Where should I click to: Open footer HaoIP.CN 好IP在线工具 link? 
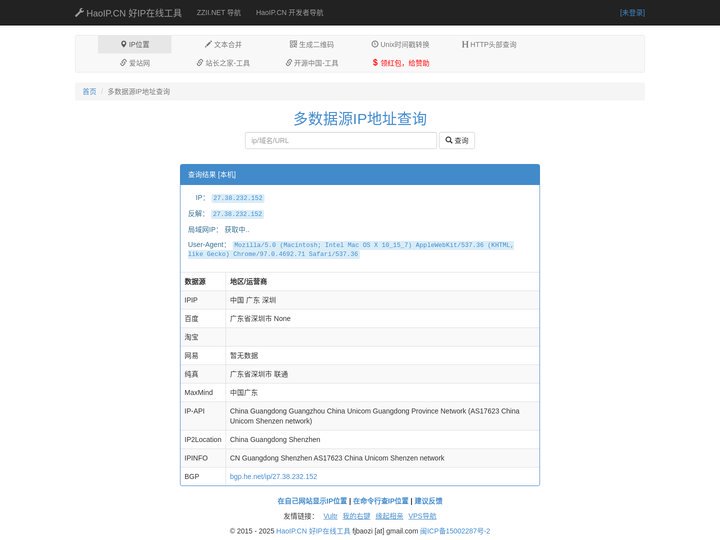tap(313, 531)
